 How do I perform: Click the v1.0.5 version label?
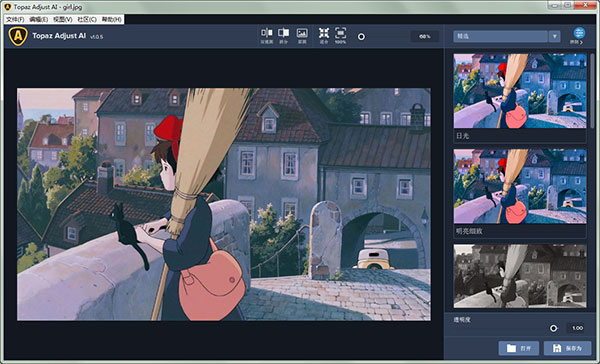pyautogui.click(x=96, y=37)
